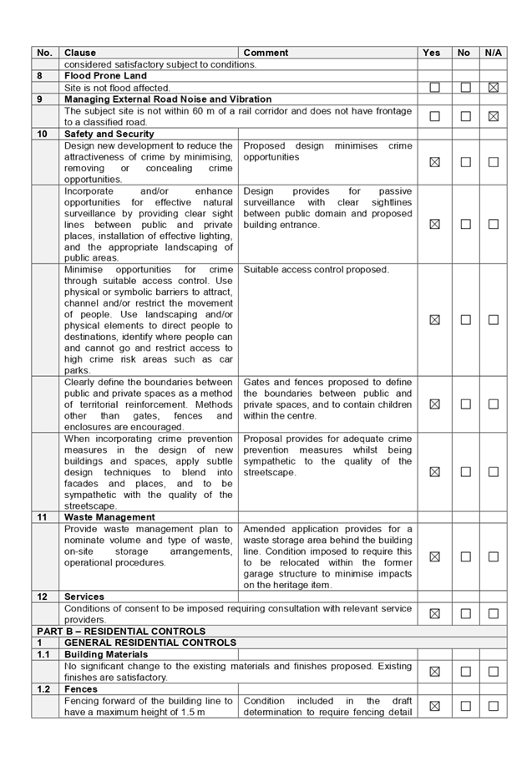532x772 pixels.
Task: Tick N/A in waste management plan row
Action: (x=493, y=556)
